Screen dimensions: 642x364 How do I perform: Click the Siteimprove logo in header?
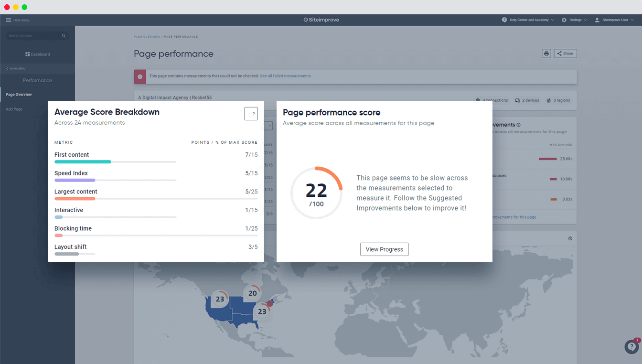(x=321, y=20)
